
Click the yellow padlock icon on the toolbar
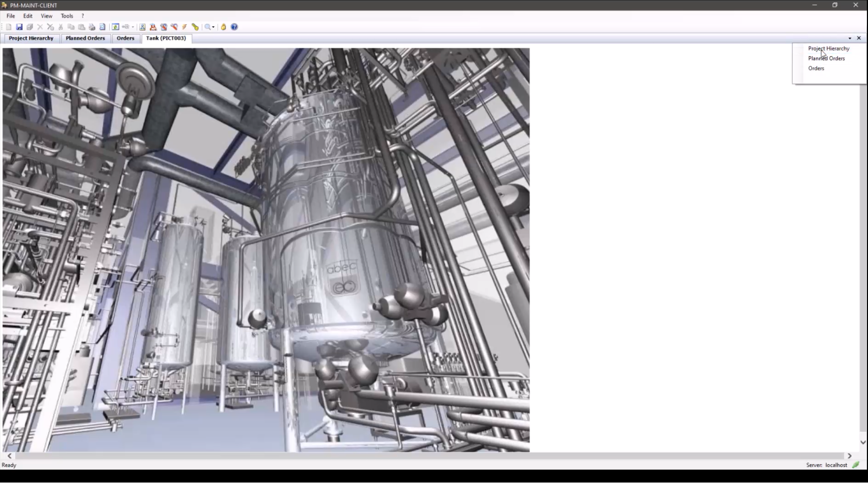click(x=223, y=27)
